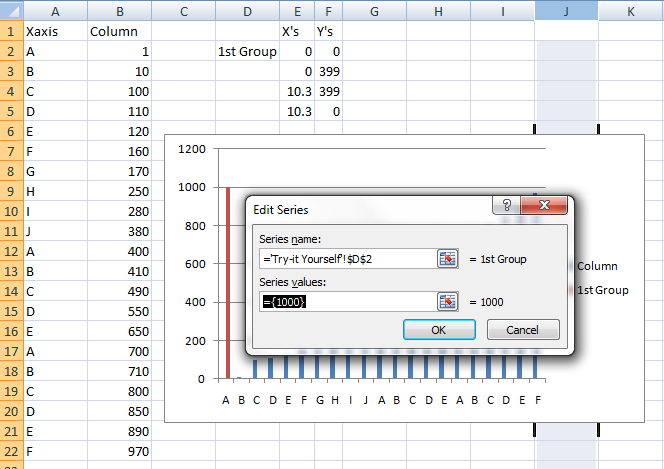Click the Select All corner button
The width and height of the screenshot is (664, 469).
(x=11, y=11)
